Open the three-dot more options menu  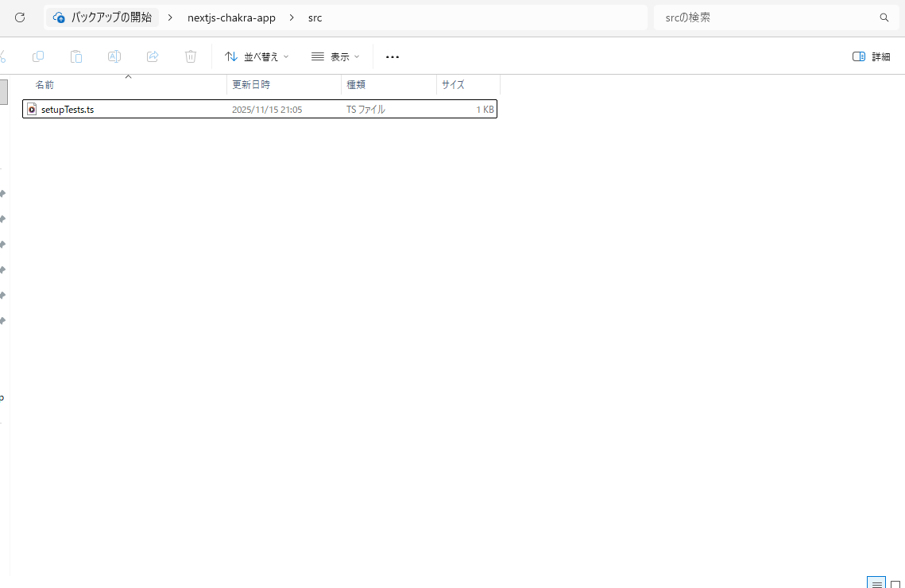click(393, 56)
